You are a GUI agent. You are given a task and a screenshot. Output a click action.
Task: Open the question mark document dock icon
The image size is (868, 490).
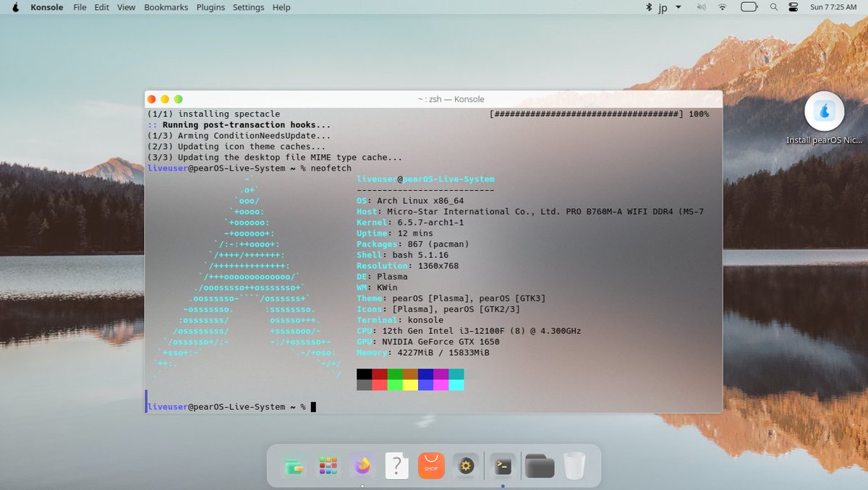(x=396, y=466)
